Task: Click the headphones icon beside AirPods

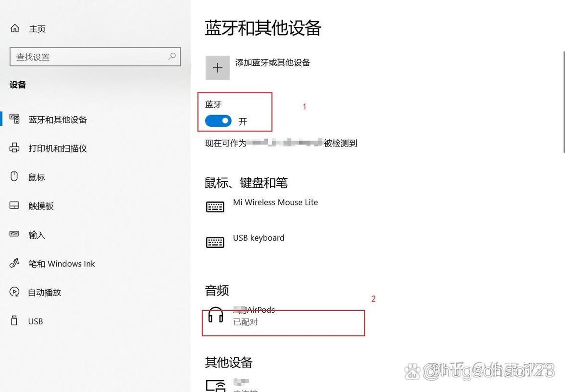Action: 215,316
